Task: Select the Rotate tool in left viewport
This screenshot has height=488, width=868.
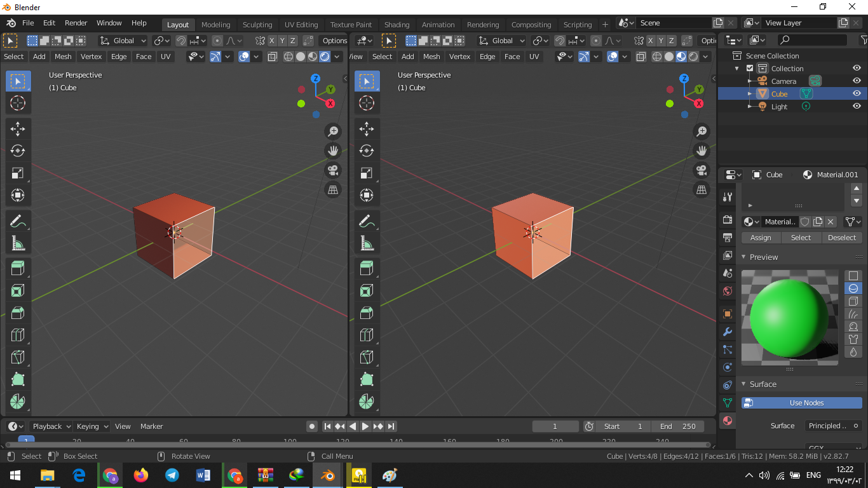Action: click(18, 151)
